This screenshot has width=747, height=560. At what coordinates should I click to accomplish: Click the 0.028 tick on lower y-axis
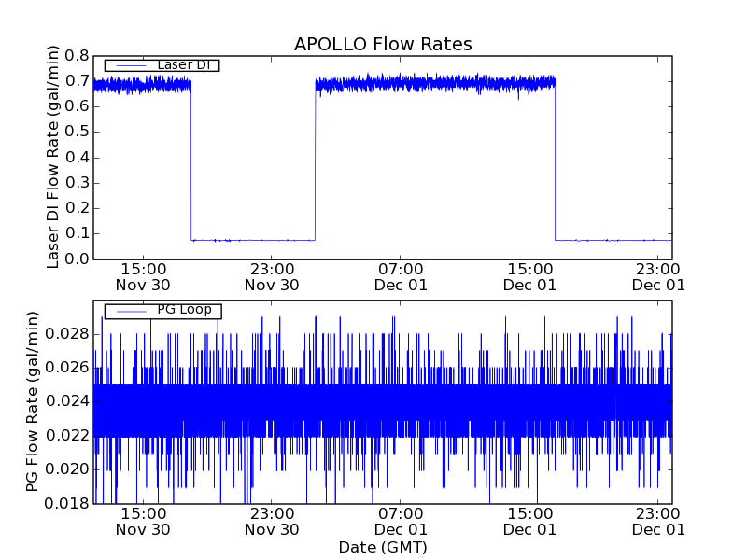pyautogui.click(x=69, y=334)
